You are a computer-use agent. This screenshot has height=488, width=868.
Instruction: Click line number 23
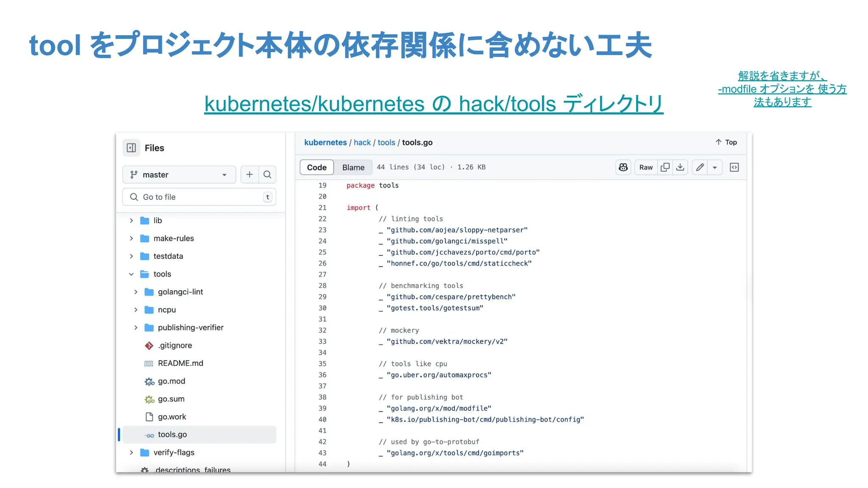[x=323, y=230]
